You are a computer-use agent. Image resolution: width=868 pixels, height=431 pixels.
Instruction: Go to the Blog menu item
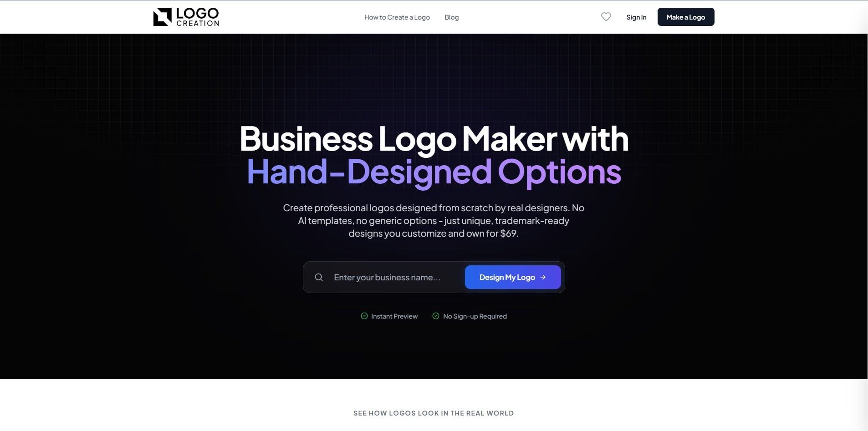click(x=452, y=17)
